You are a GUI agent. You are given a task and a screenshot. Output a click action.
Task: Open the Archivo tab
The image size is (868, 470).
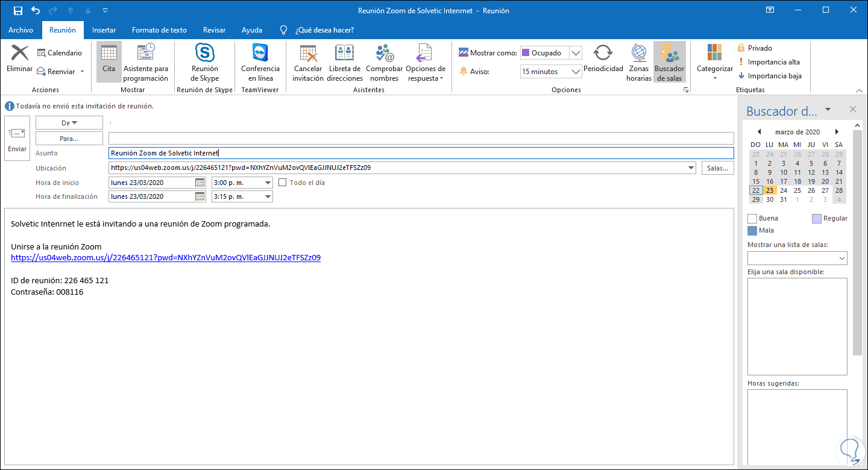click(x=21, y=30)
